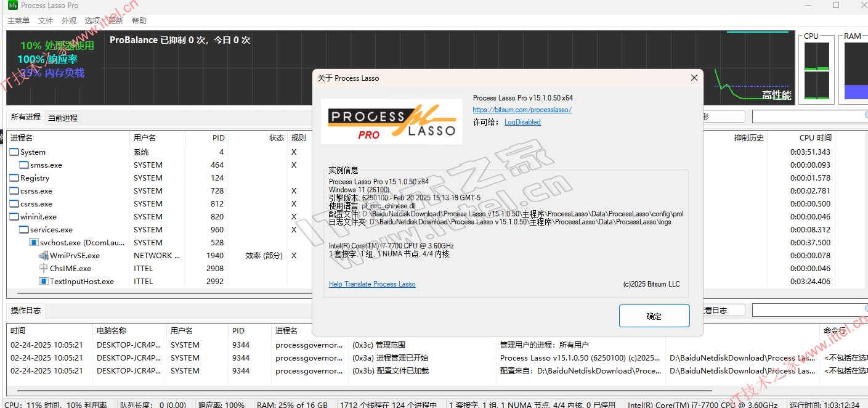Switch to the 所有进程 tab

click(25, 117)
